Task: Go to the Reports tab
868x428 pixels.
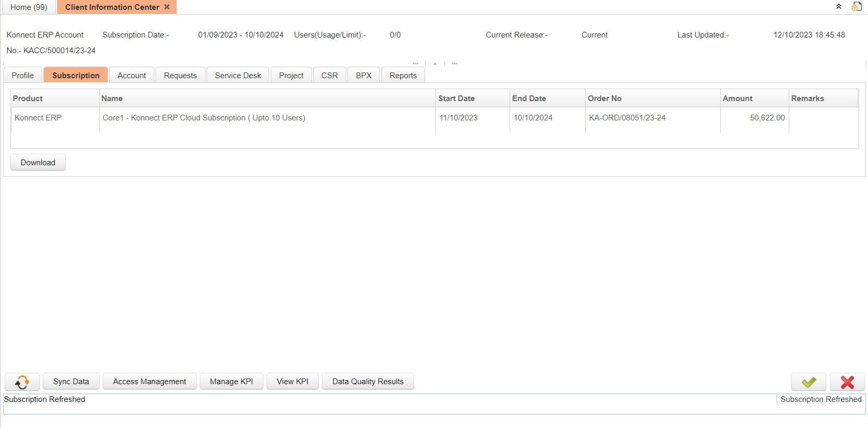Action: 403,76
